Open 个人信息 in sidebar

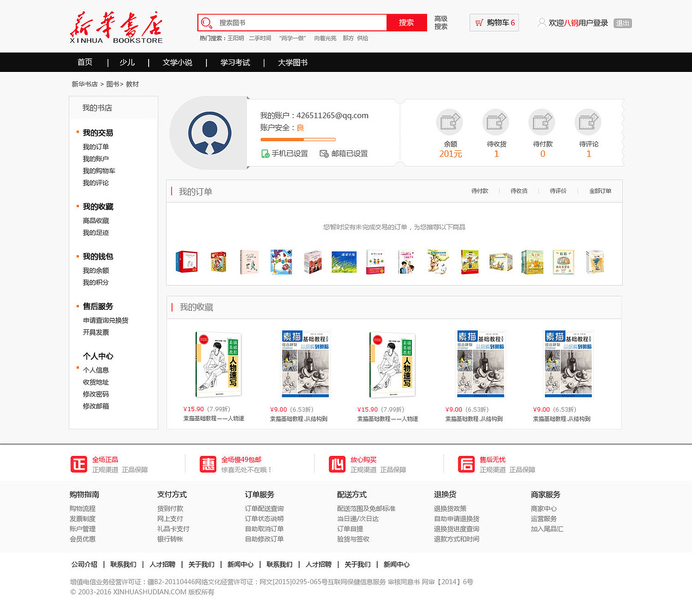click(96, 370)
